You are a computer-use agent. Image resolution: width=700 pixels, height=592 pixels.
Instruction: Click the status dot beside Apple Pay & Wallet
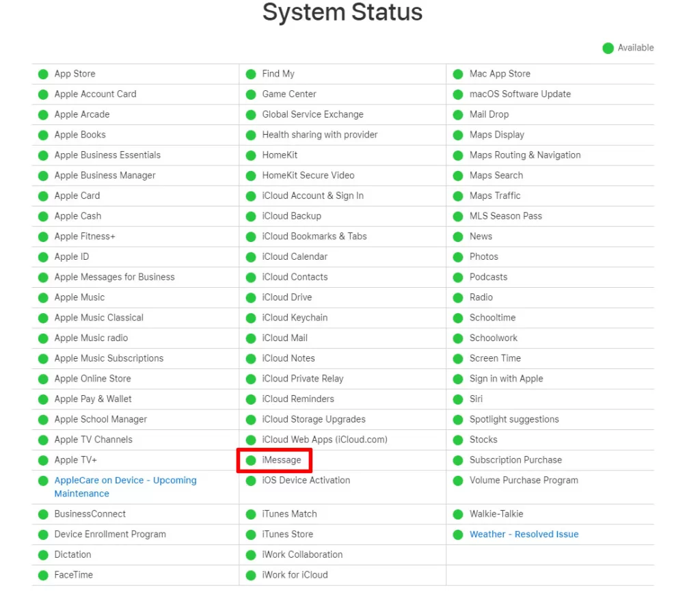pyautogui.click(x=43, y=400)
